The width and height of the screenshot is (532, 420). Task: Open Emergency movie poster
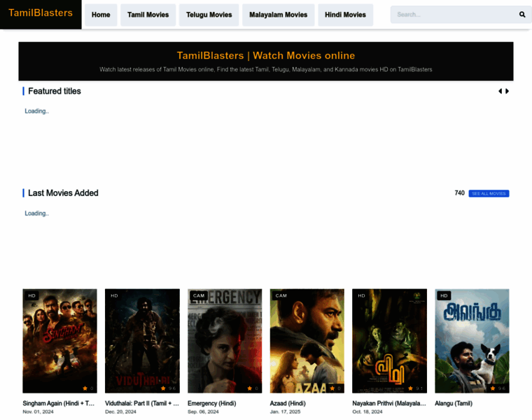coord(225,341)
